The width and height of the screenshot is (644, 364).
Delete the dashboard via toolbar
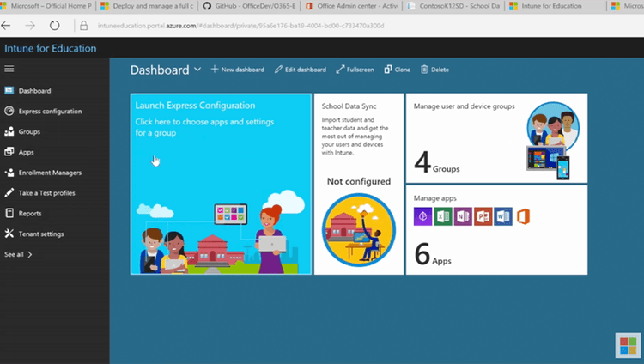point(434,70)
